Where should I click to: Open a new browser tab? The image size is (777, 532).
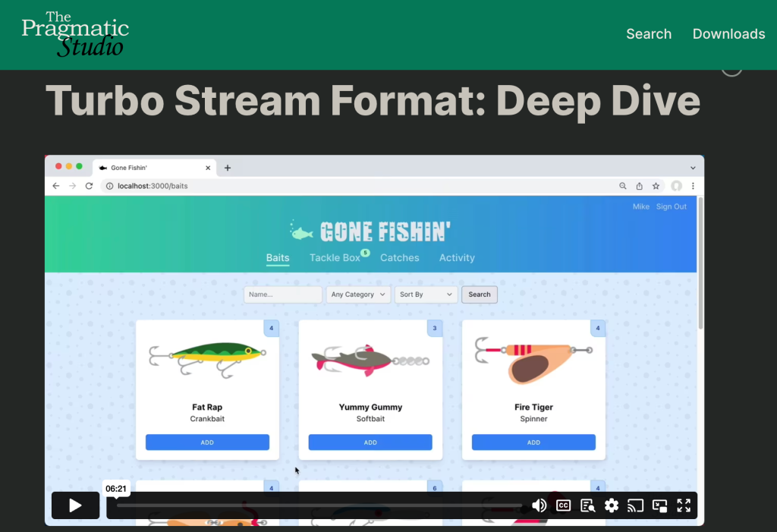point(228,168)
